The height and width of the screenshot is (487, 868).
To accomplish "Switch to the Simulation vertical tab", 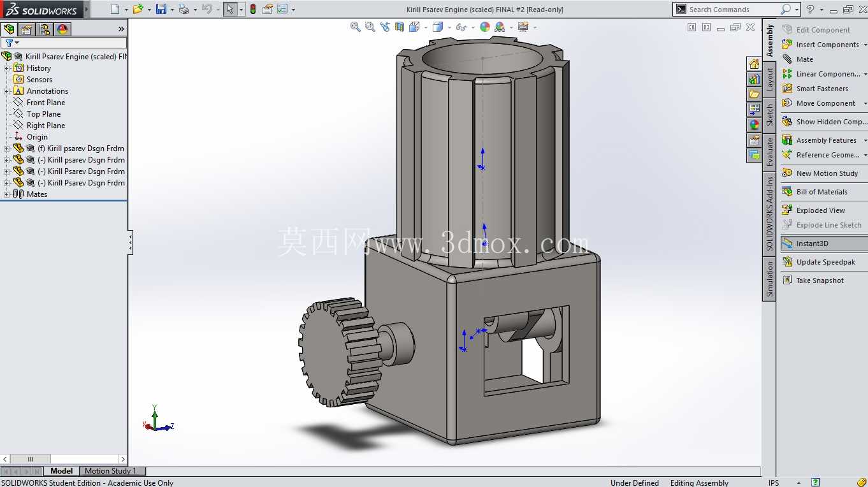I will 770,279.
